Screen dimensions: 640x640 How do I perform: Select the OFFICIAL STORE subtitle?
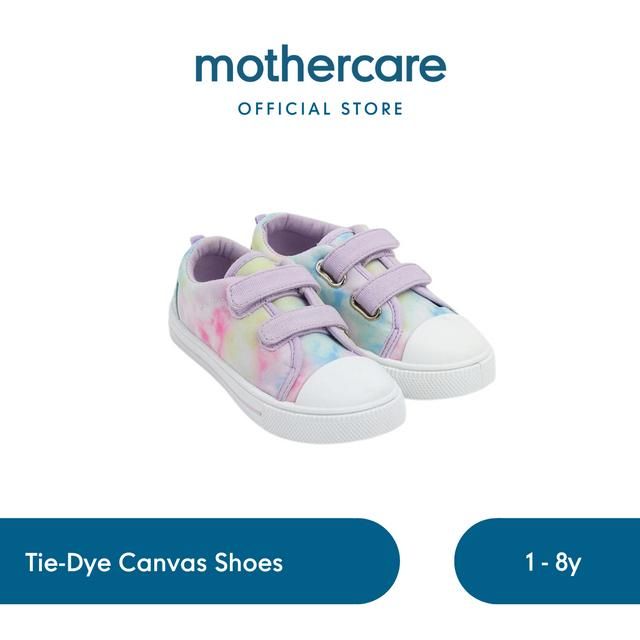(321, 109)
